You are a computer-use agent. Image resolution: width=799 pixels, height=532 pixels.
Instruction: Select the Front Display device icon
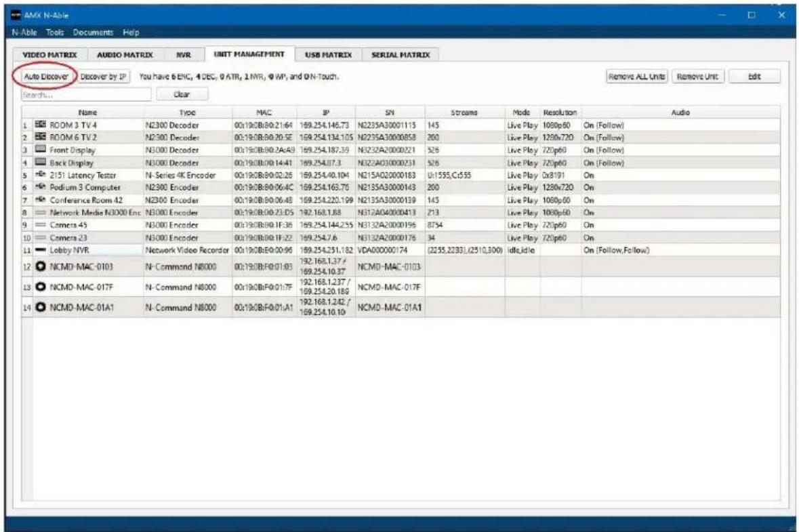40,149
